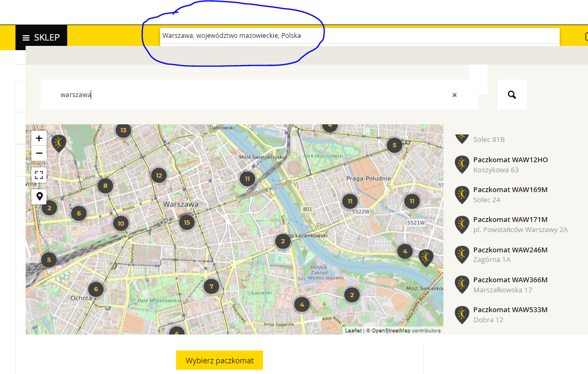Click the cluster marker numbered 7
588x374 pixels.
(211, 287)
